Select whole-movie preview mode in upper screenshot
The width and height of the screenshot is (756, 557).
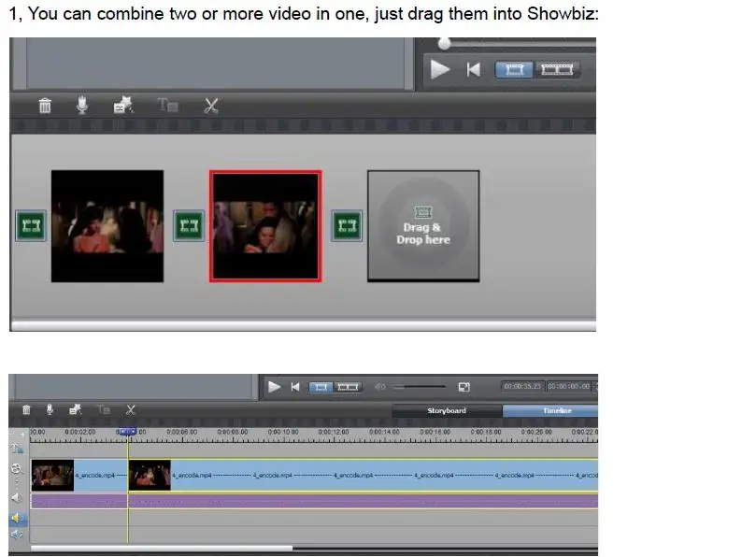coord(557,70)
